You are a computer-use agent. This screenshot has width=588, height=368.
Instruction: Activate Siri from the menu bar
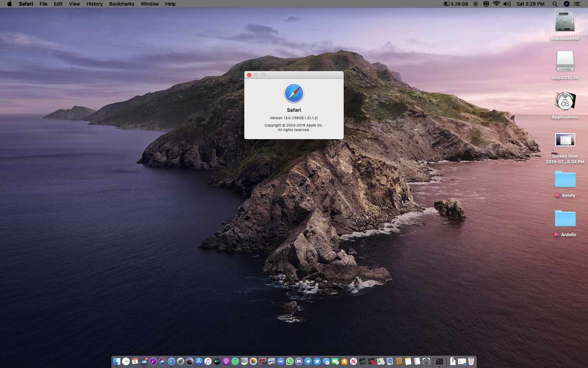567,4
